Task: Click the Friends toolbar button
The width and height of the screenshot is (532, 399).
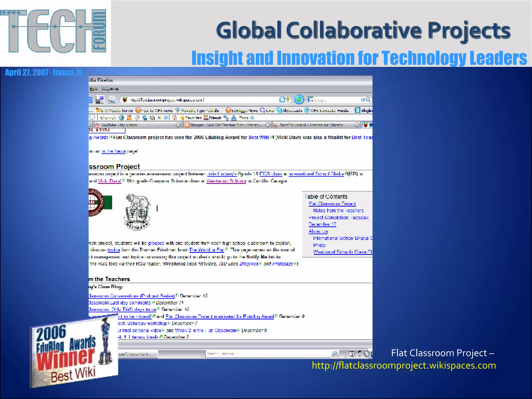Action: [212, 118]
